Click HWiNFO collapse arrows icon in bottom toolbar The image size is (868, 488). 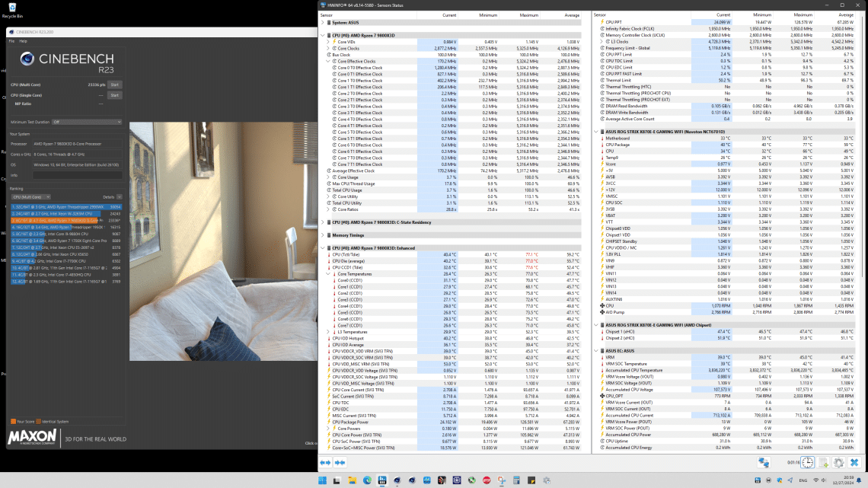point(340,463)
